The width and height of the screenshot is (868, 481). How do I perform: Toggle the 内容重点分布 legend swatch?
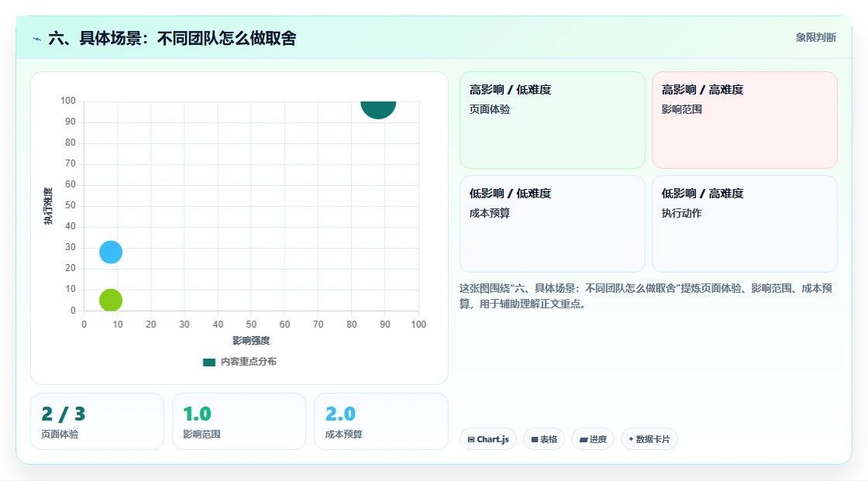click(208, 362)
